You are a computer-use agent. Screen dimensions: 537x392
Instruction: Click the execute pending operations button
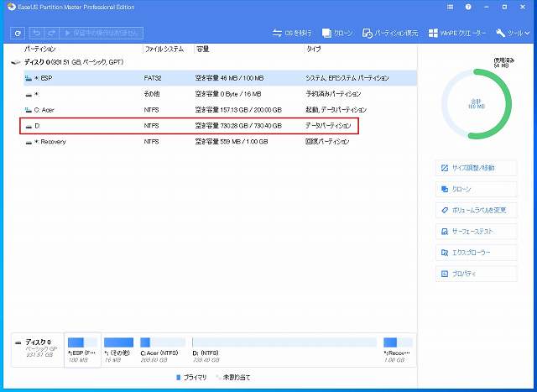pos(102,33)
